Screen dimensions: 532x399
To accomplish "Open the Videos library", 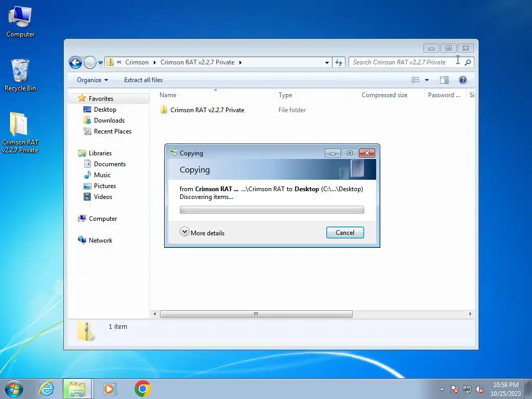I will pyautogui.click(x=103, y=197).
